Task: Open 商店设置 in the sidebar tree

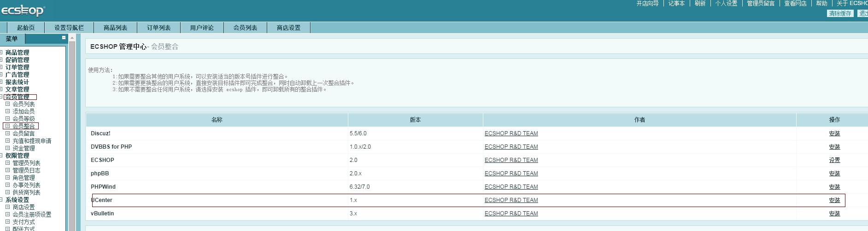Action: pos(23,207)
